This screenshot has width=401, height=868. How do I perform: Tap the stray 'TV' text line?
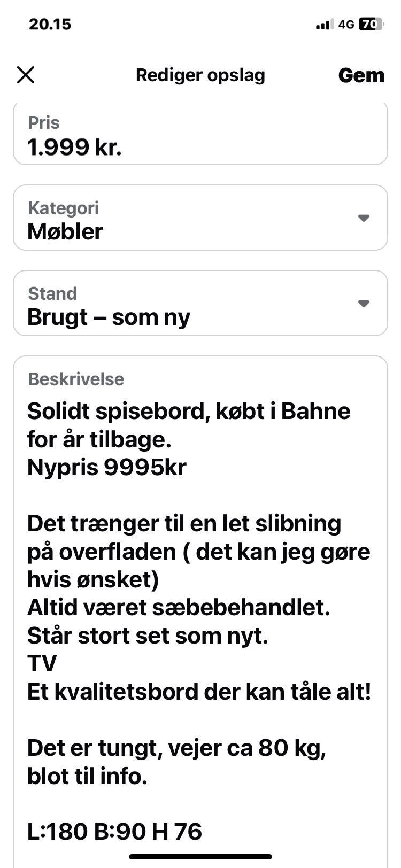point(42,664)
